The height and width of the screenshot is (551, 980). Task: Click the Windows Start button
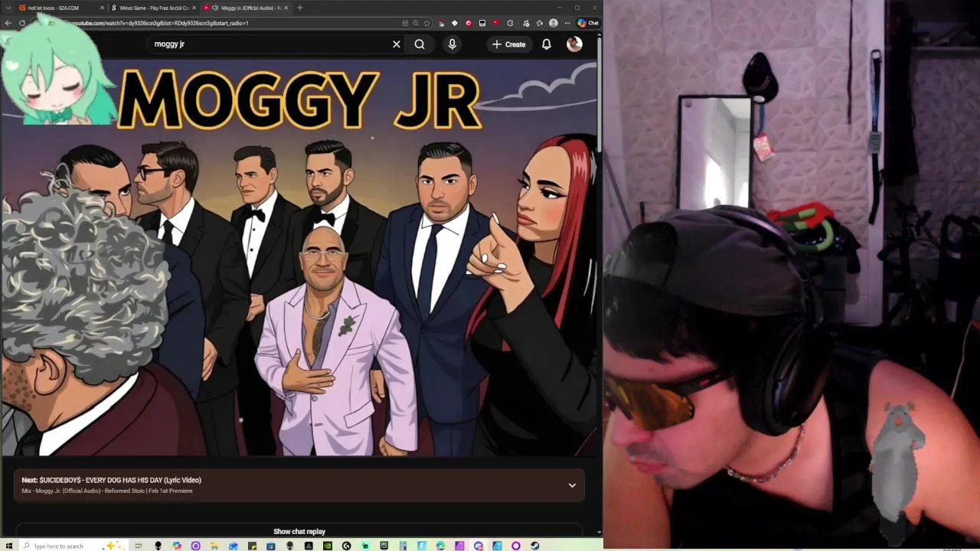click(9, 546)
